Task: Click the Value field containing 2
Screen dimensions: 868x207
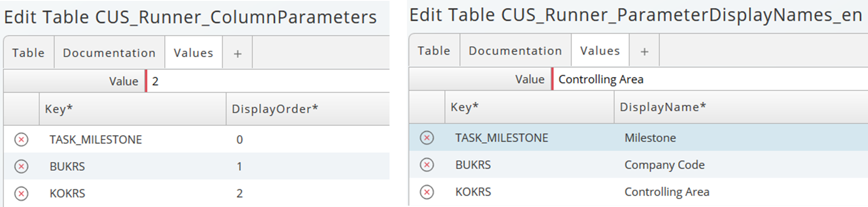Action: tap(268, 81)
